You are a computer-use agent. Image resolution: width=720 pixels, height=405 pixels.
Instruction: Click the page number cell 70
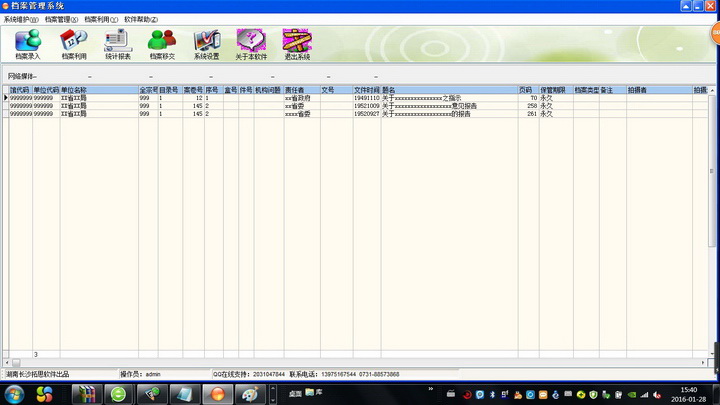(529, 98)
